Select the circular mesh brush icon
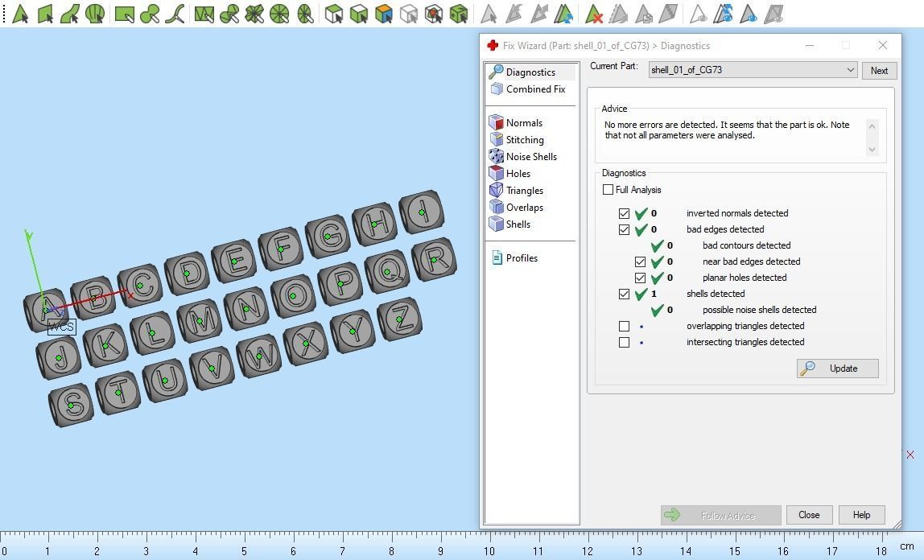 [x=279, y=14]
